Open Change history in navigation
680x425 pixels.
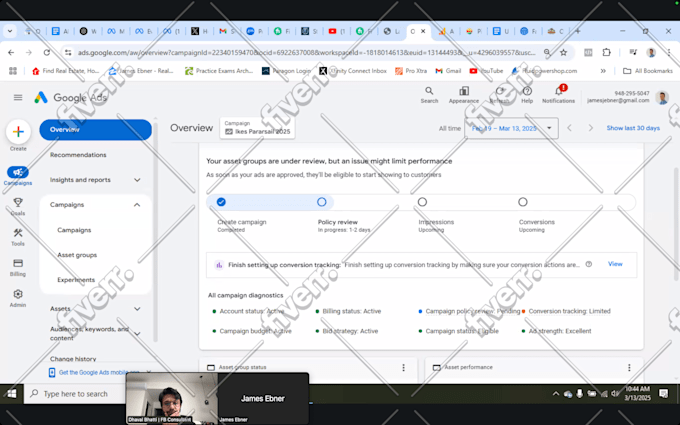pos(73,359)
